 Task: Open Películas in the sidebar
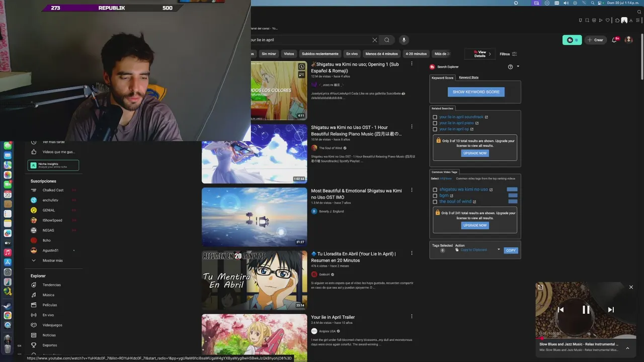pos(50,305)
